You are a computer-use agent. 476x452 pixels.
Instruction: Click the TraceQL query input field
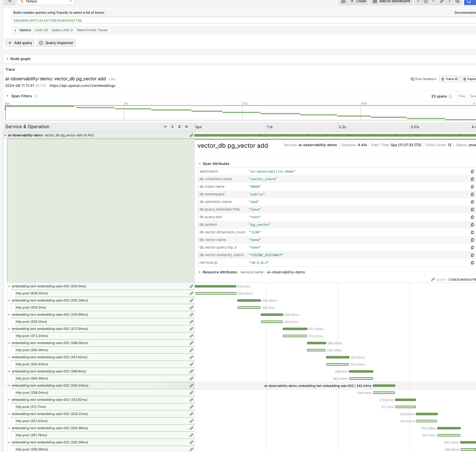pos(243,20)
